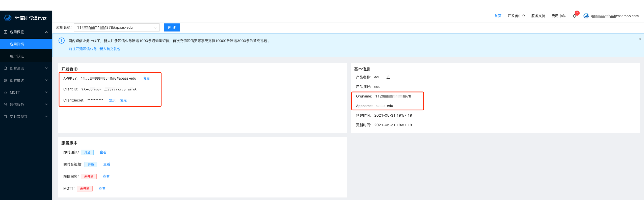Click the Appname value ending -edu
The width and height of the screenshot is (644, 200).
[x=384, y=106]
